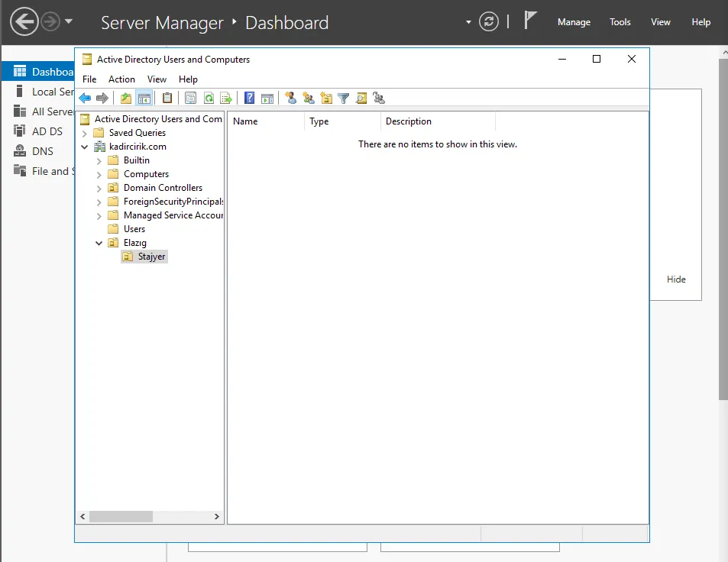
Task: Open the Help menu in ADUC window
Action: tap(188, 79)
